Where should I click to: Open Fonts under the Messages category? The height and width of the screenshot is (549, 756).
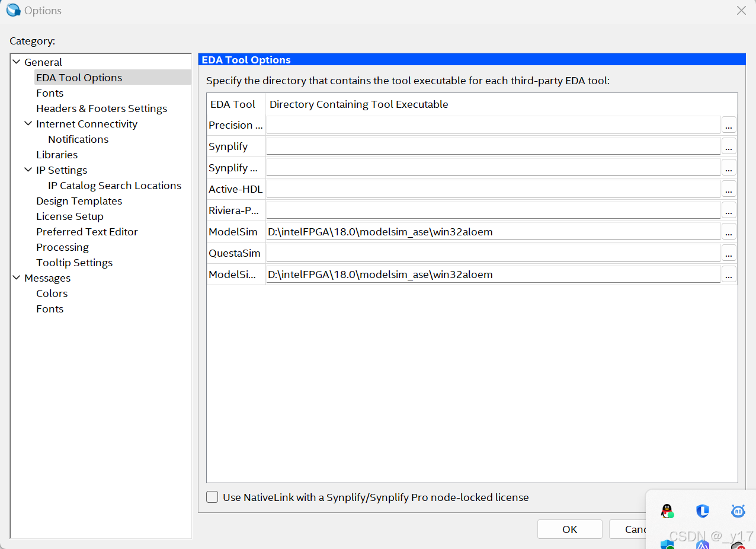50,309
